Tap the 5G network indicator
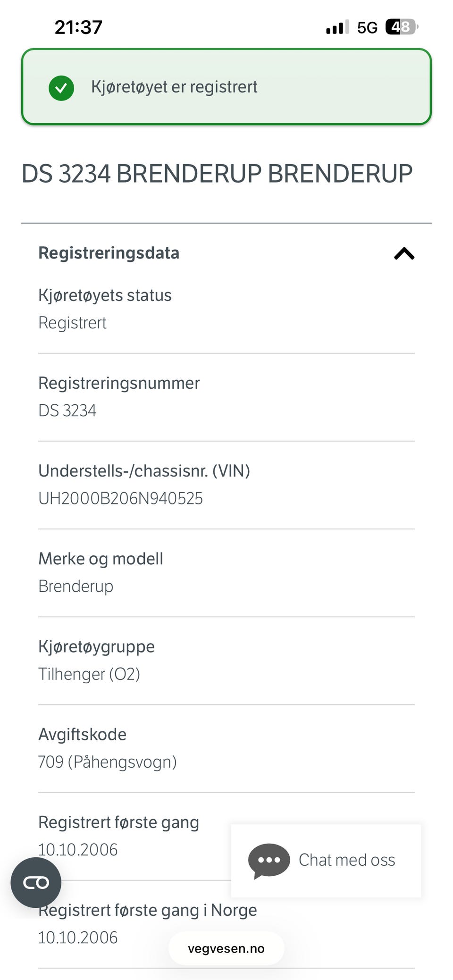The image size is (453, 980). click(367, 28)
